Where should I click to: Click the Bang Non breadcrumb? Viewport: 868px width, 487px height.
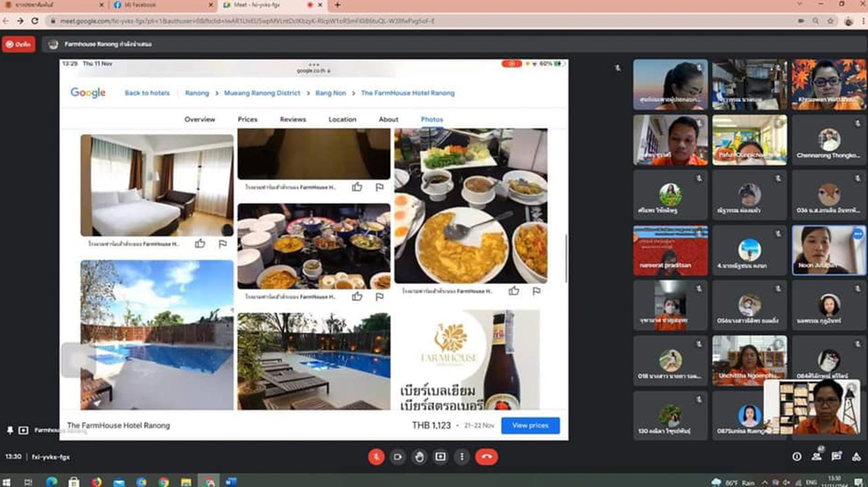(x=330, y=93)
